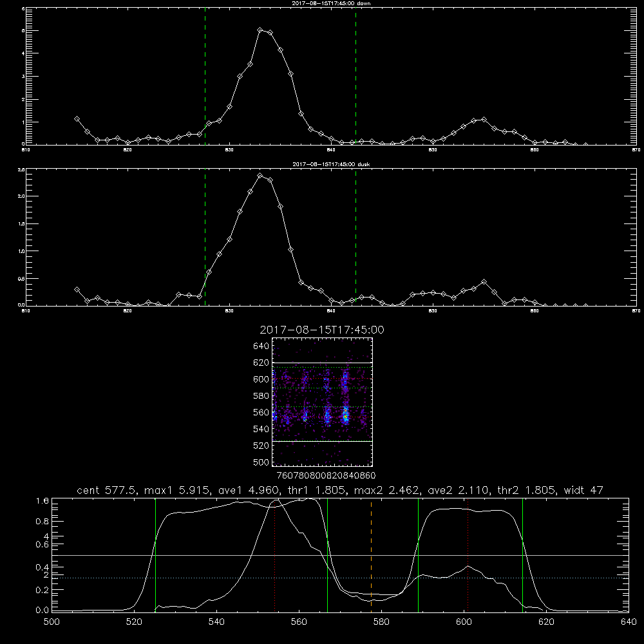Click the bottom plot x-axis label '580'

point(381,622)
